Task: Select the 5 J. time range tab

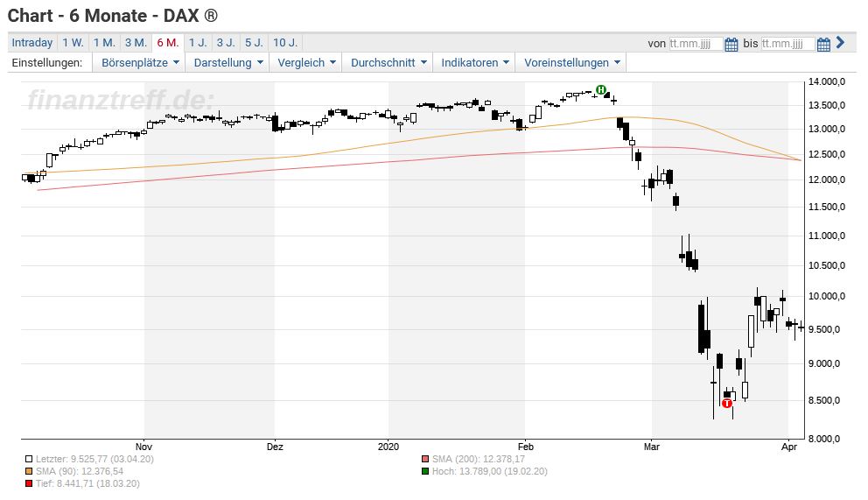Action: [254, 43]
